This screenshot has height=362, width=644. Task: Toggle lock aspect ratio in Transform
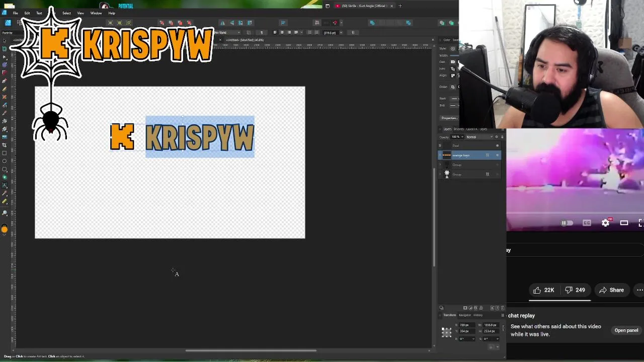(503, 328)
